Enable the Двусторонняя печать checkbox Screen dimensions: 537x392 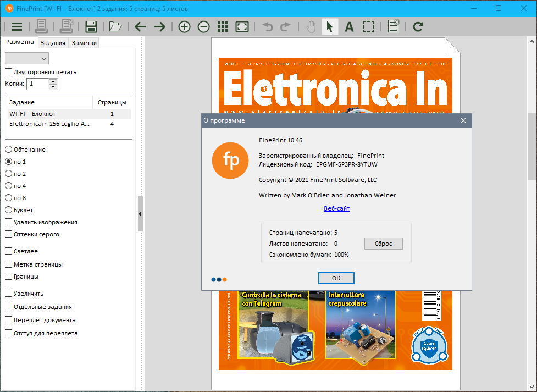pyautogui.click(x=9, y=72)
